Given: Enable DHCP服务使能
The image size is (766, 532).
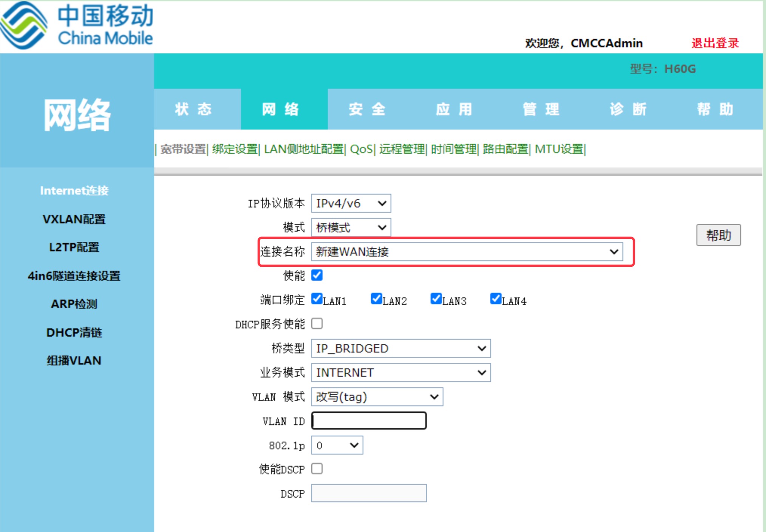Looking at the screenshot, I should click(317, 323).
